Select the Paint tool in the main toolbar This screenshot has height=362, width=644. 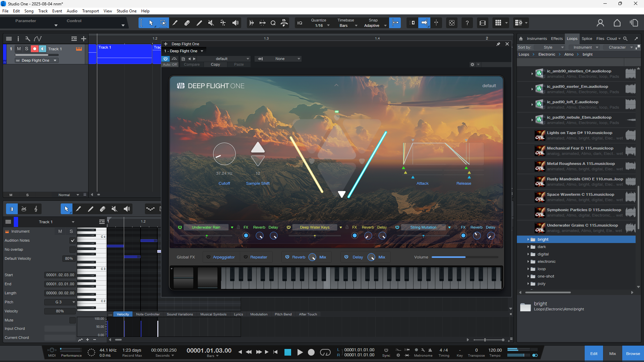[199, 23]
